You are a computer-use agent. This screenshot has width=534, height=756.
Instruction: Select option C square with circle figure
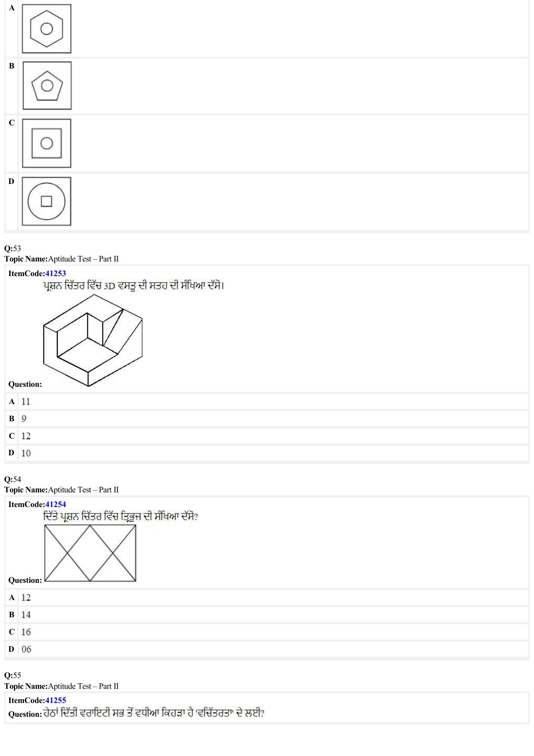tap(47, 143)
